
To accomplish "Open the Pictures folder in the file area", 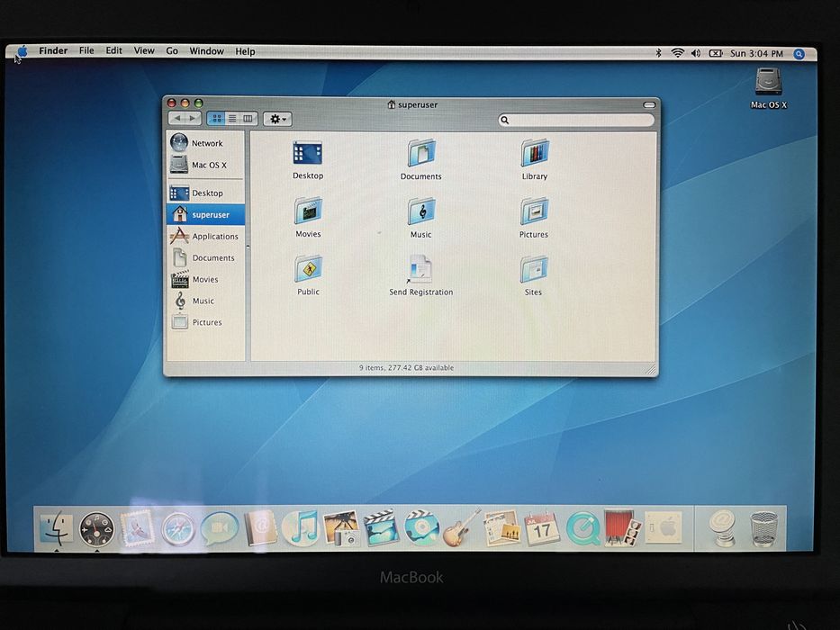I will [x=534, y=211].
